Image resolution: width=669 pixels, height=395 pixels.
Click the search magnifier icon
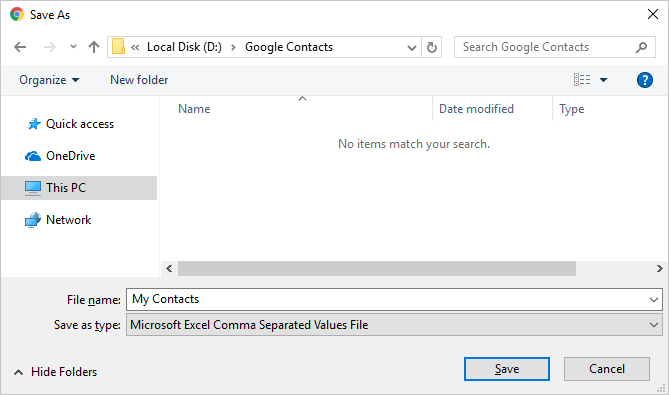click(x=641, y=47)
